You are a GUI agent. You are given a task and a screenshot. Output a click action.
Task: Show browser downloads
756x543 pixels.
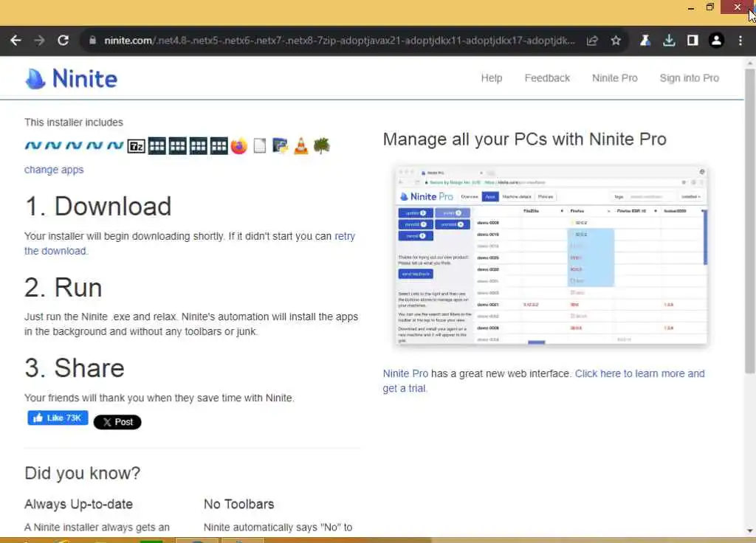pyautogui.click(x=669, y=41)
